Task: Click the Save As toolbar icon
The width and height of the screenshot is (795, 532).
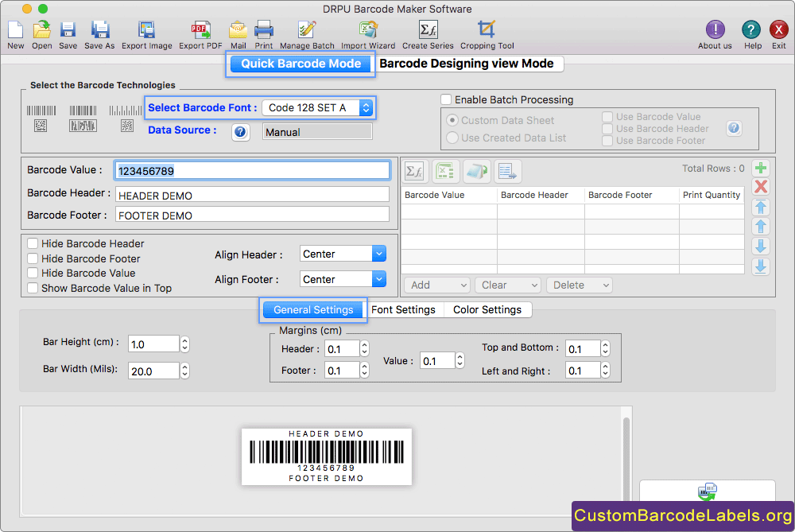Action: pyautogui.click(x=100, y=29)
